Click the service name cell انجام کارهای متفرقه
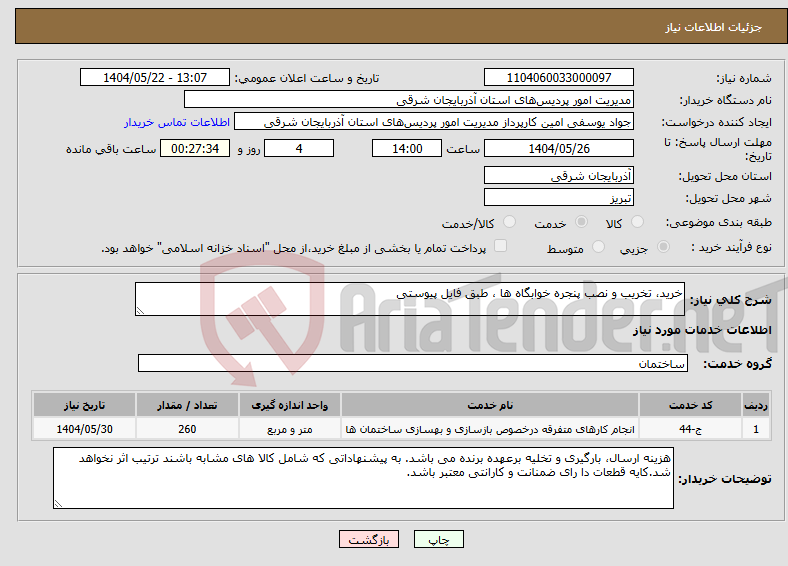The height and width of the screenshot is (566, 788). coord(490,429)
